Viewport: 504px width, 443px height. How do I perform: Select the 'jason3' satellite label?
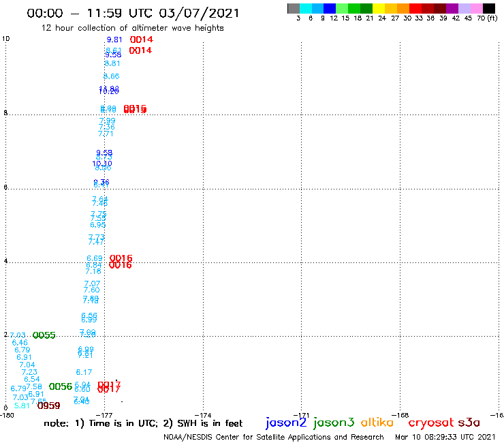(334, 423)
